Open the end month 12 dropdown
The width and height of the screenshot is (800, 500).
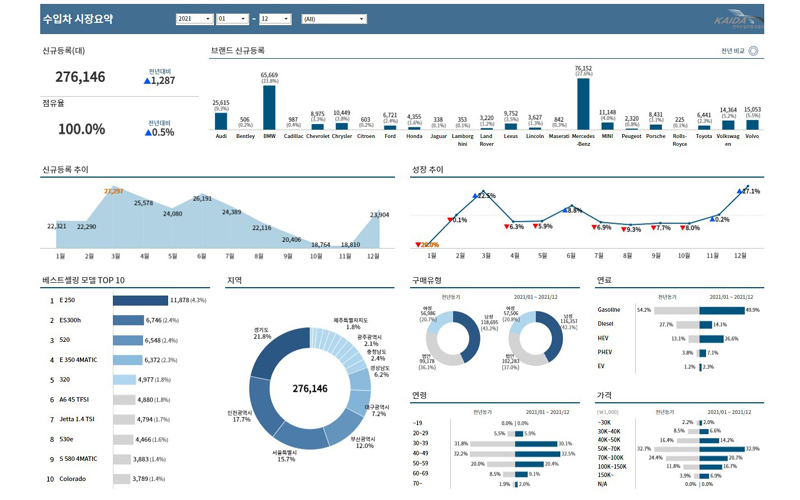275,19
